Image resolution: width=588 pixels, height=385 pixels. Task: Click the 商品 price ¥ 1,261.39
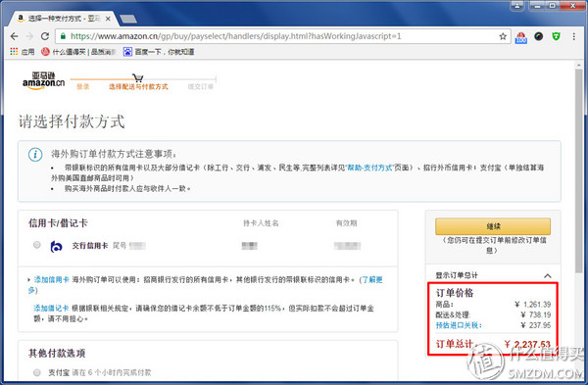(x=533, y=305)
